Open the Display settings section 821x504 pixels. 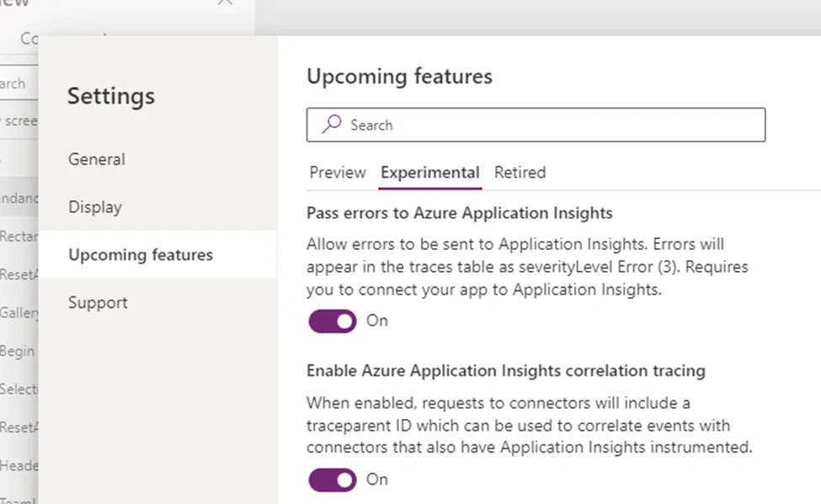[95, 206]
